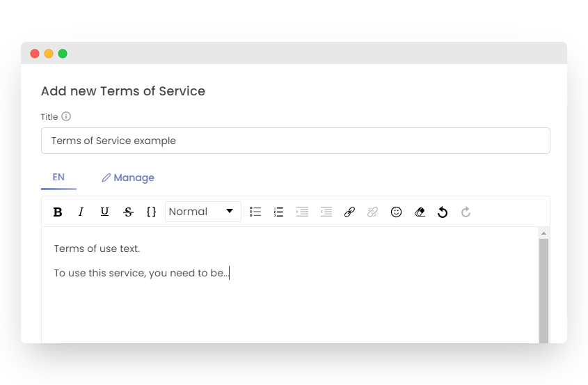The image size is (588, 385).
Task: Remove link with the unlink icon
Action: click(x=372, y=212)
